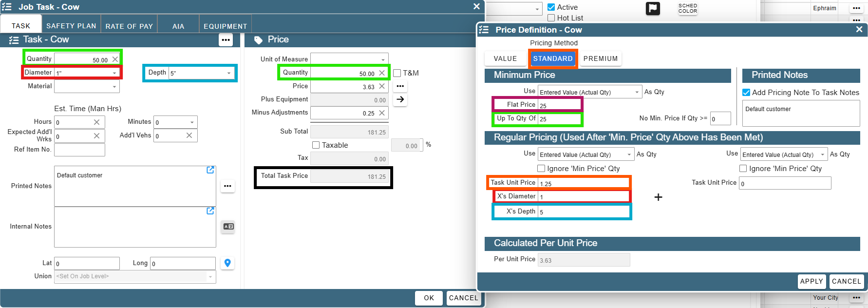Viewport: 868px width, 308px height.
Task: Click the X's Depth field
Action: 584,212
